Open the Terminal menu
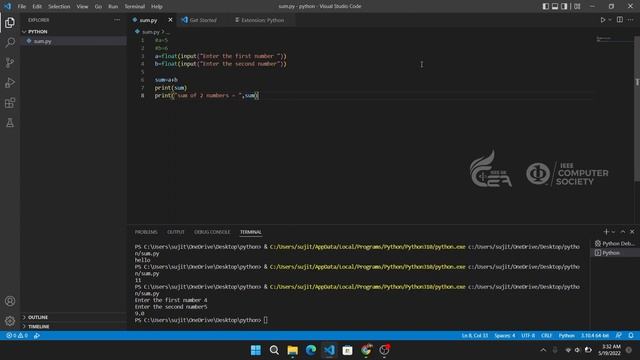 (135, 6)
